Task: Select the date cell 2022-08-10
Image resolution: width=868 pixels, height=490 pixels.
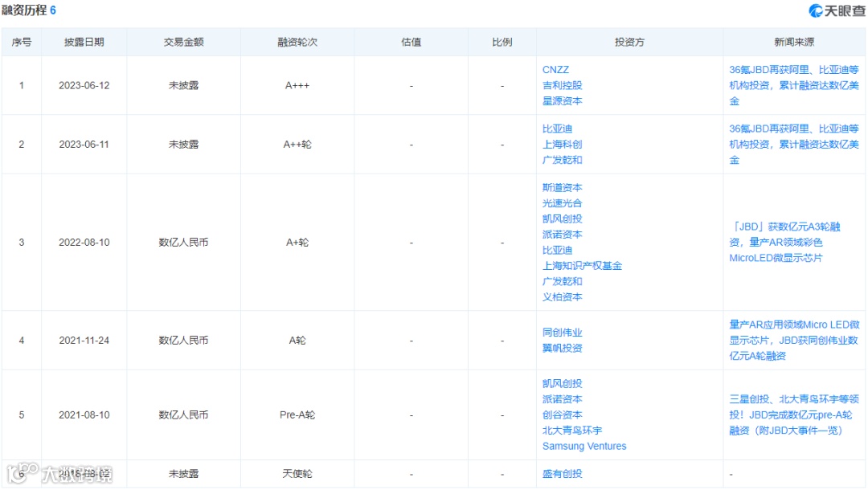Action: 84,243
